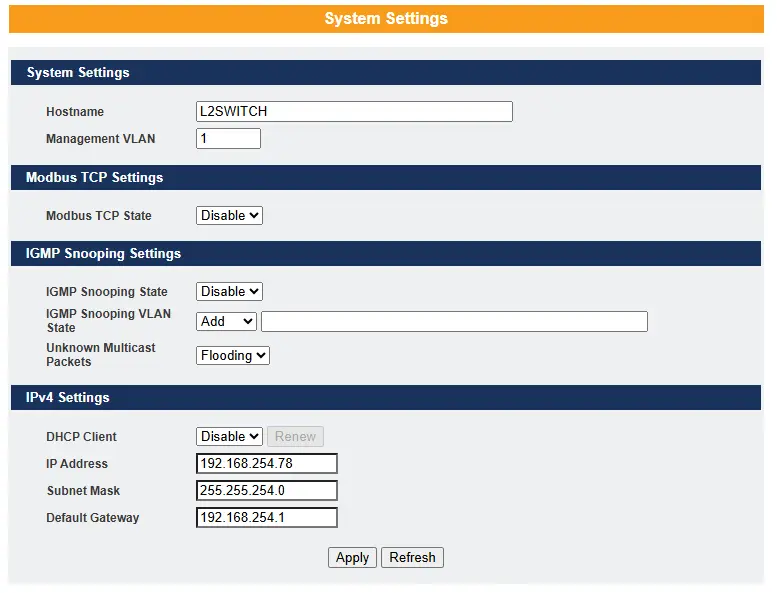Click the IPv4 Settings section header
The image size is (777, 593).
(386, 397)
